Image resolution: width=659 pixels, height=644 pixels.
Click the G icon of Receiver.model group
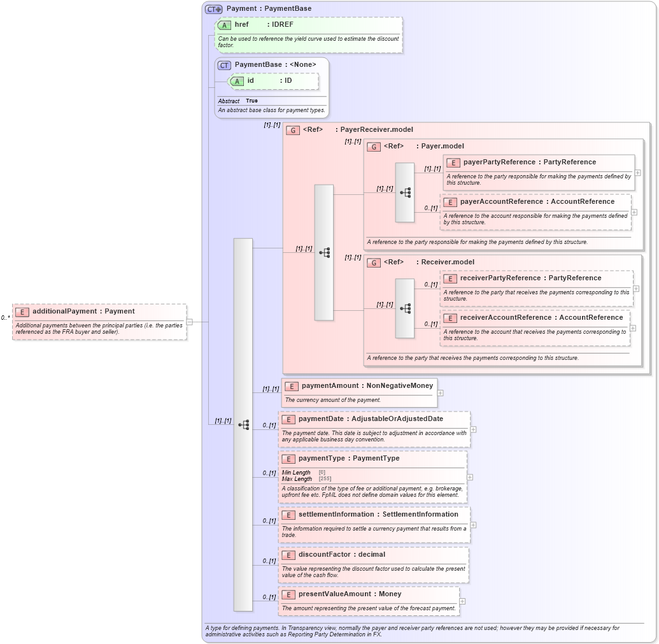(374, 262)
